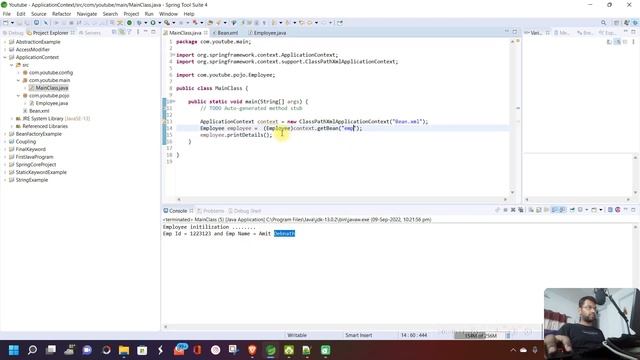Click the Writable status bar entry
Viewport: 640px width, 360px height.
click(297, 335)
